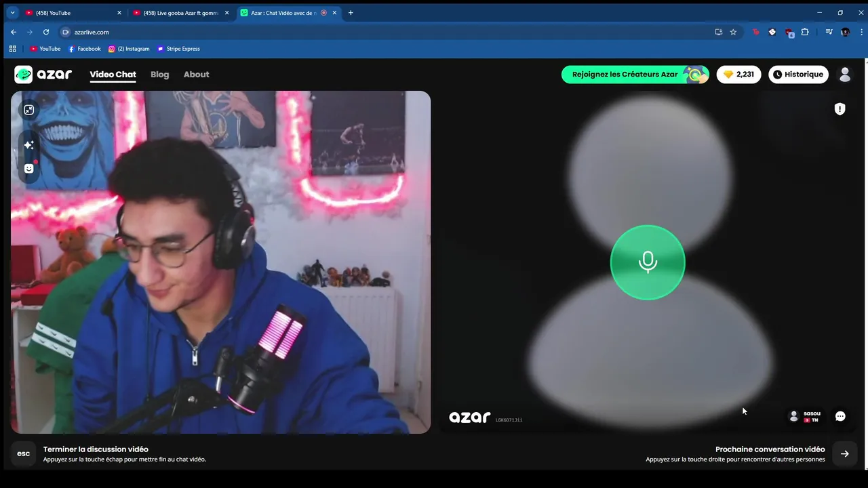The width and height of the screenshot is (868, 488).
Task: Click the Azar logo in the header
Action: click(x=43, y=75)
